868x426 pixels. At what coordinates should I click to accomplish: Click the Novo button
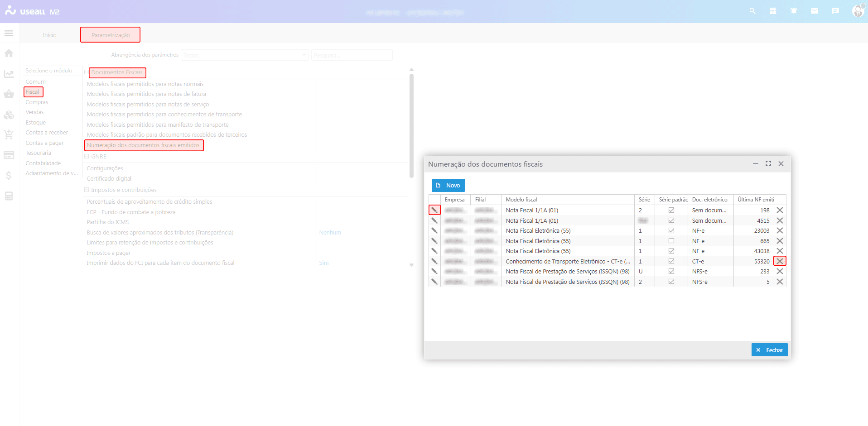pyautogui.click(x=448, y=185)
